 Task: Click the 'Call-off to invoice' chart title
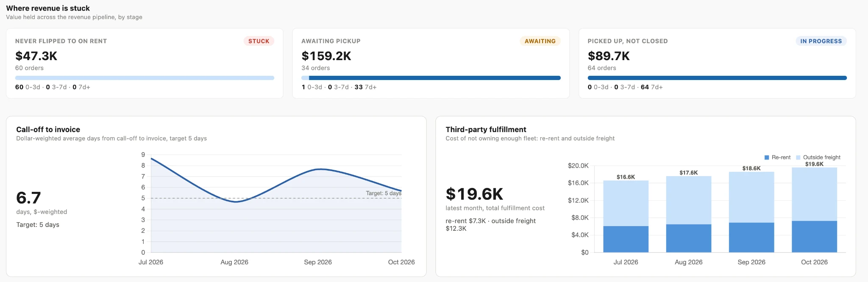point(48,130)
